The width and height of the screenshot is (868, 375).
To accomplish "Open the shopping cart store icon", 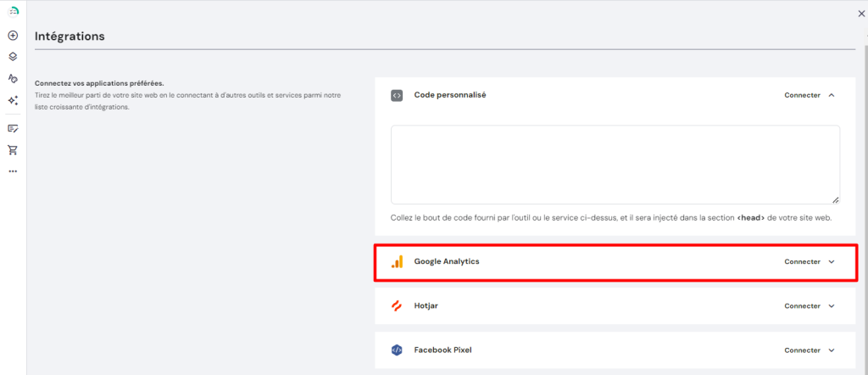I will (x=13, y=149).
